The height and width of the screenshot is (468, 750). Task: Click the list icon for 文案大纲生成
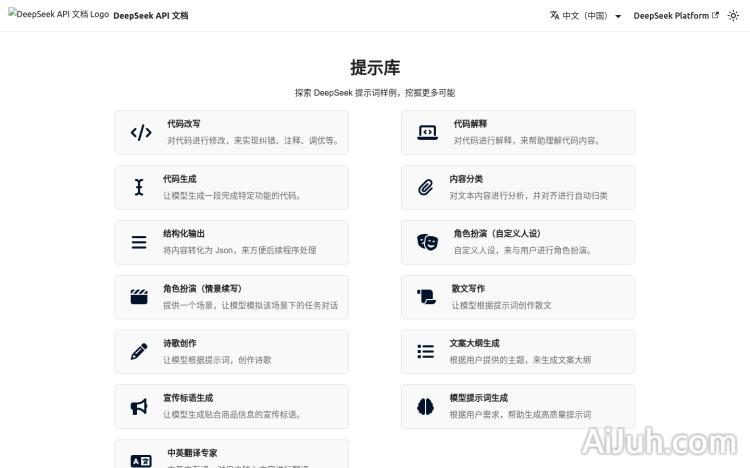click(x=426, y=352)
